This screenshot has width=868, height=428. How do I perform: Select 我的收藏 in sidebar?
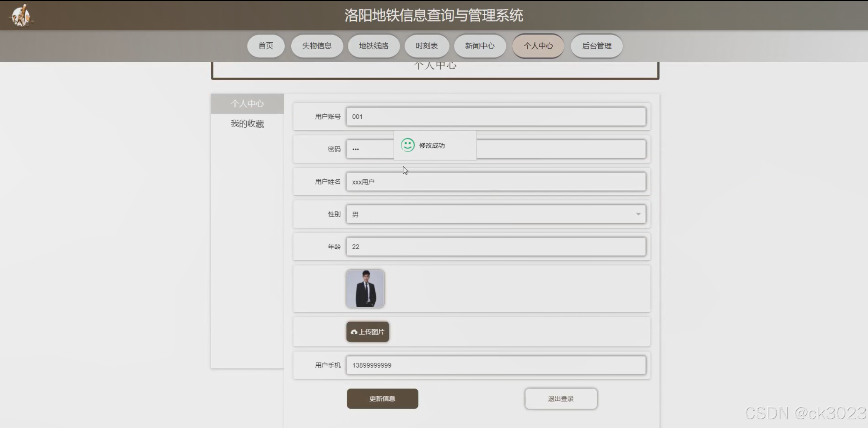coord(247,123)
